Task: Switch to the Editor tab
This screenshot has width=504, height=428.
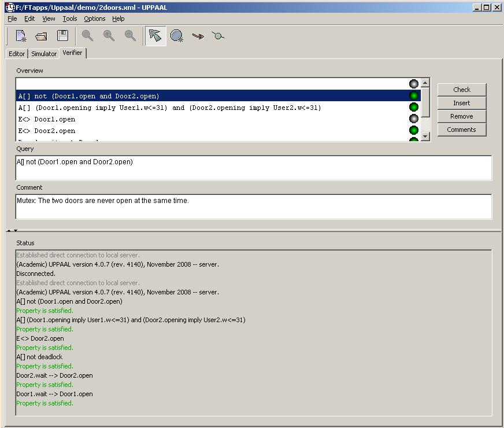Action: click(x=17, y=54)
